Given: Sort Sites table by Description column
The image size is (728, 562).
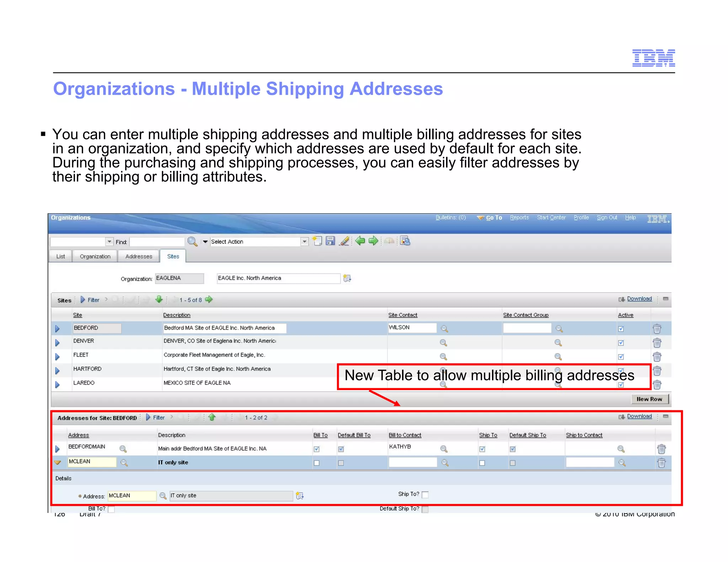Looking at the screenshot, I should pos(177,315).
